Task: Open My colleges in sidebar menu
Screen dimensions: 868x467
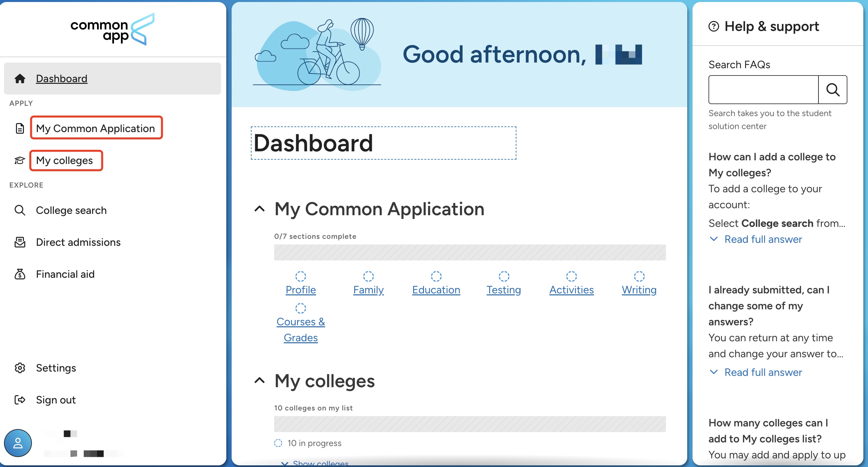Action: 64,161
